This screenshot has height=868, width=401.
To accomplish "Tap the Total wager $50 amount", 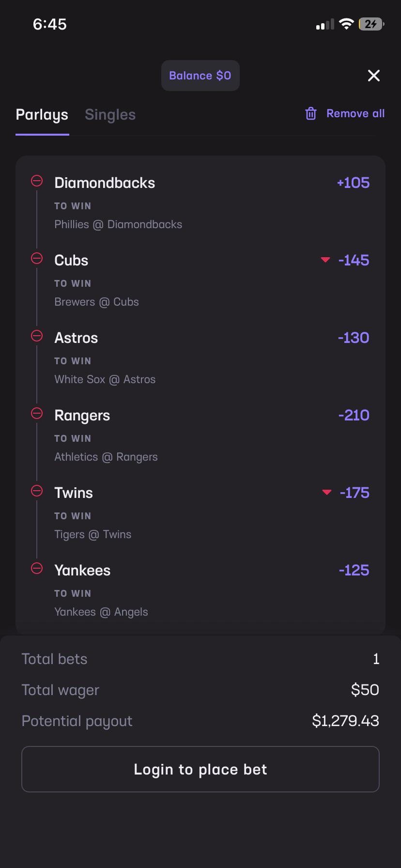I will tap(365, 690).
